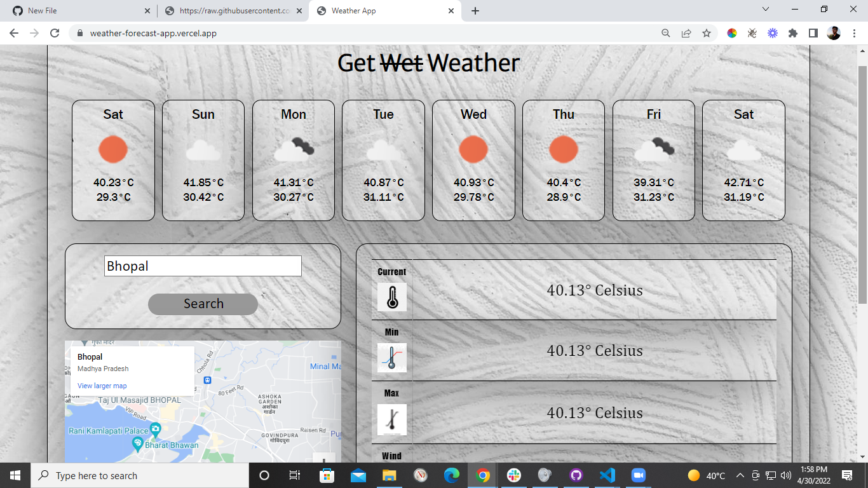Click the Min temperature icon
Image resolution: width=868 pixels, height=488 pixels.
(391, 358)
